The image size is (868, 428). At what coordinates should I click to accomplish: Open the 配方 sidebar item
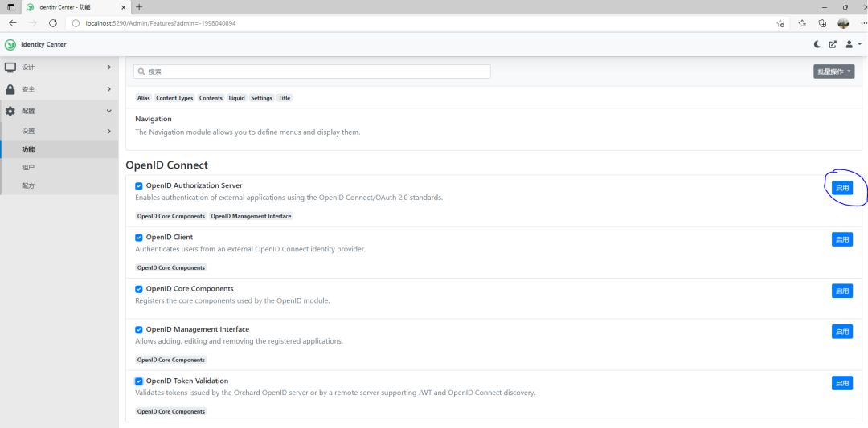pyautogui.click(x=59, y=185)
